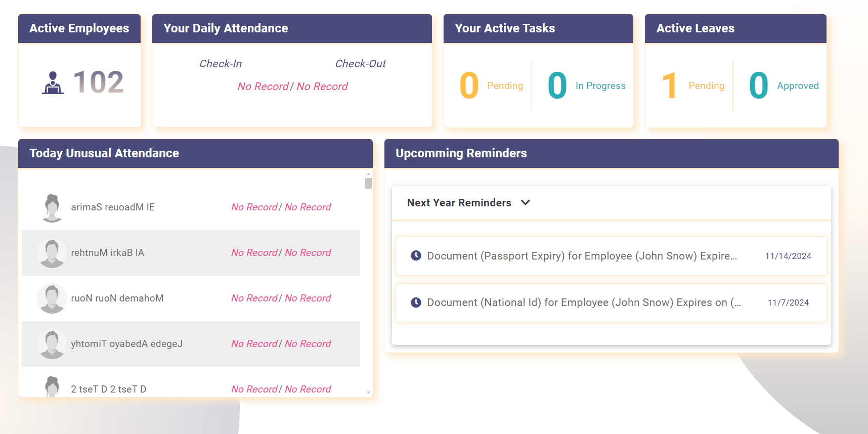The image size is (868, 434).
Task: Select the avatar for arimaS reuoadM IE
Action: (52, 207)
